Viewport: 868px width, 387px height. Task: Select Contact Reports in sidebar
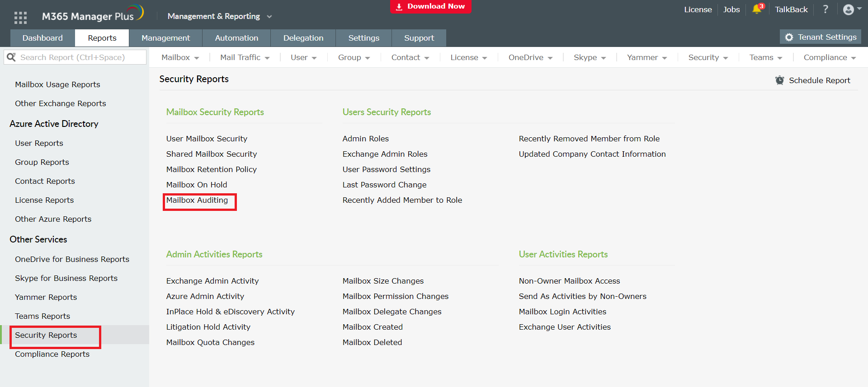click(x=45, y=181)
